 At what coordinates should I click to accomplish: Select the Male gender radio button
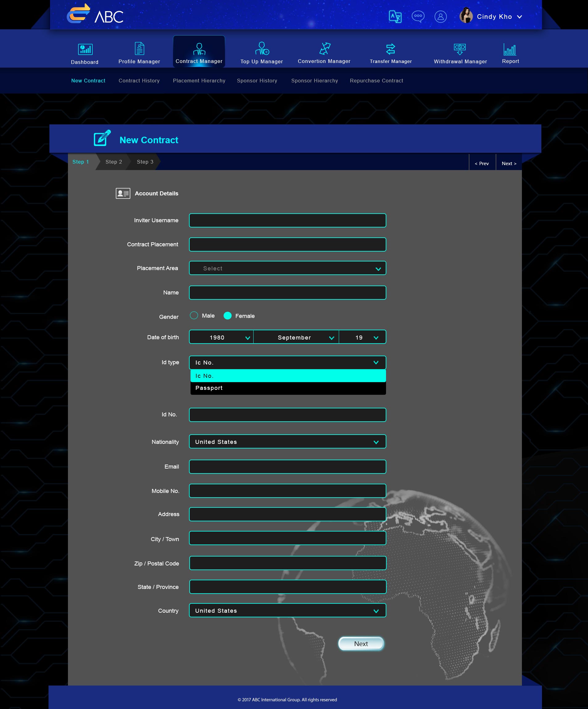[194, 315]
